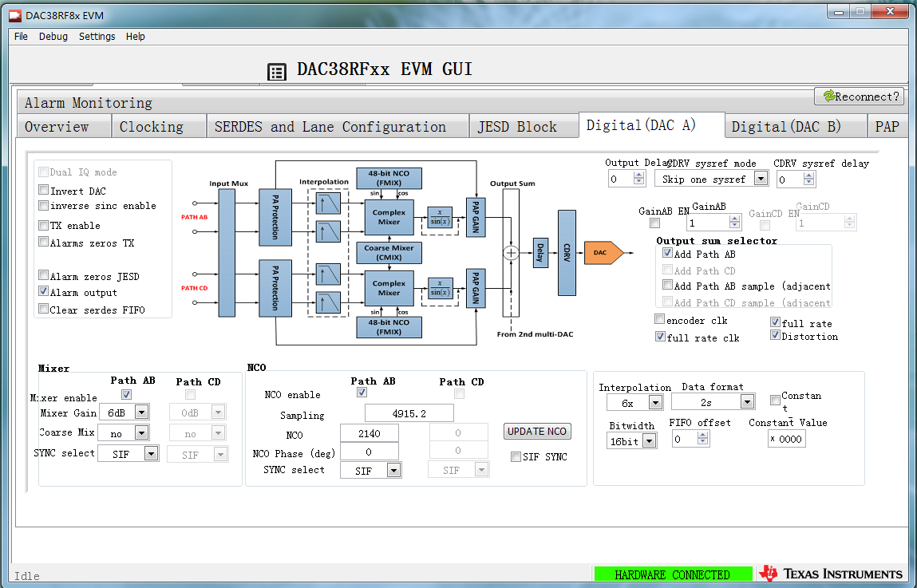Toggle NCO enable for Path AB
The image size is (917, 588).
tap(362, 393)
